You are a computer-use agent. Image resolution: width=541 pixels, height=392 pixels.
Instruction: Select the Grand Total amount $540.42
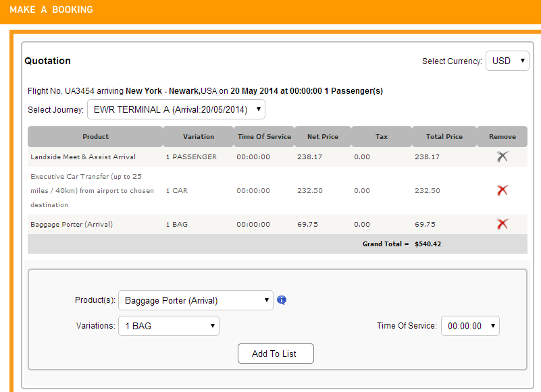[428, 244]
